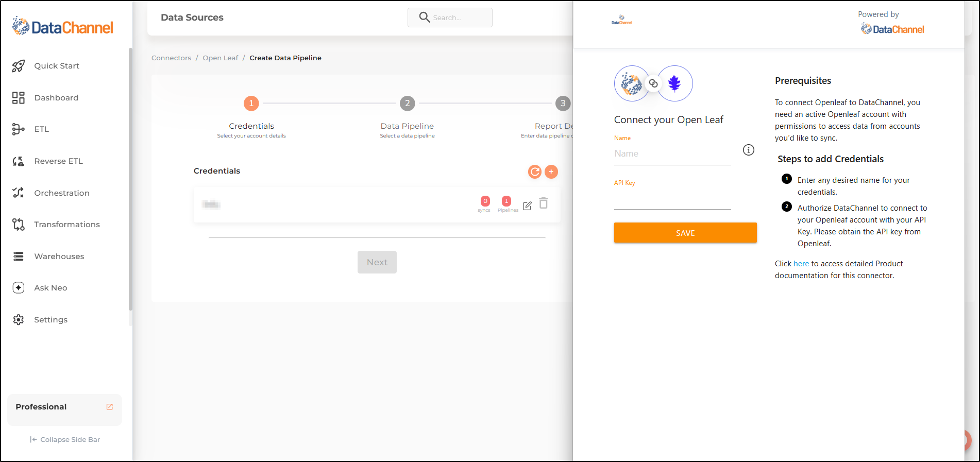Screen dimensions: 980x462
Task: Click the search magnifier icon
Action: [x=424, y=18]
